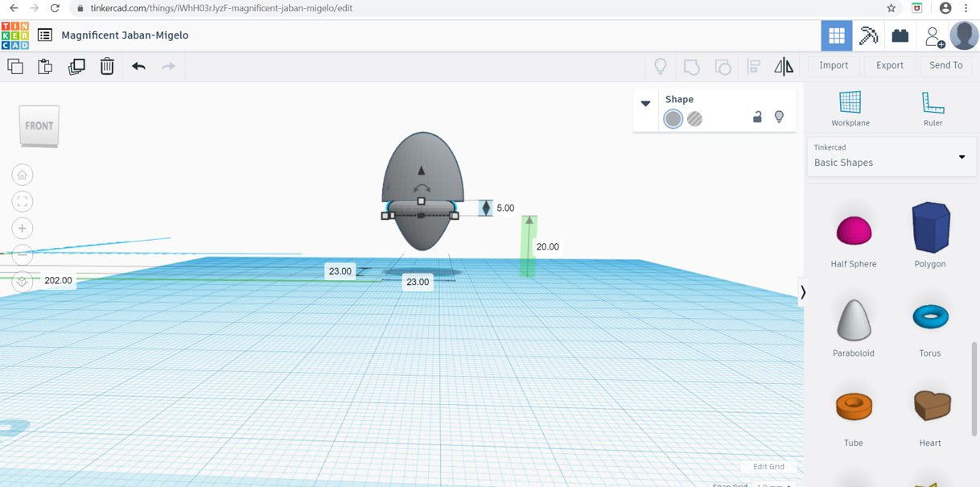
Task: Undo the last action
Action: coord(138,66)
